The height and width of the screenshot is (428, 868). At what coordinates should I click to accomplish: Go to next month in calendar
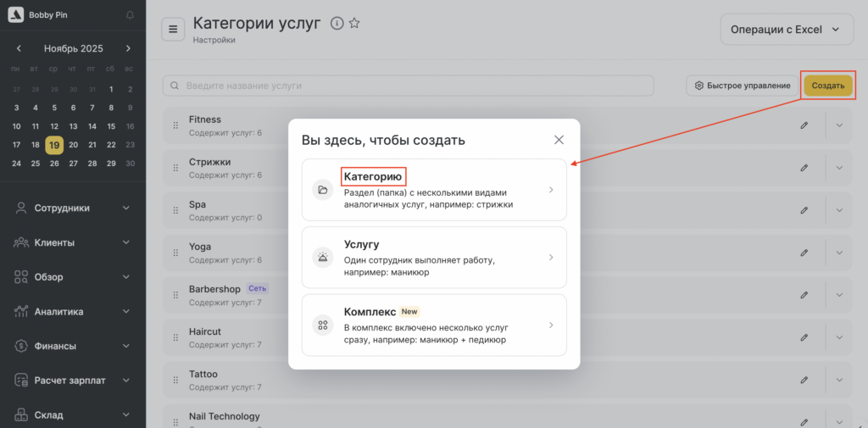click(x=128, y=48)
